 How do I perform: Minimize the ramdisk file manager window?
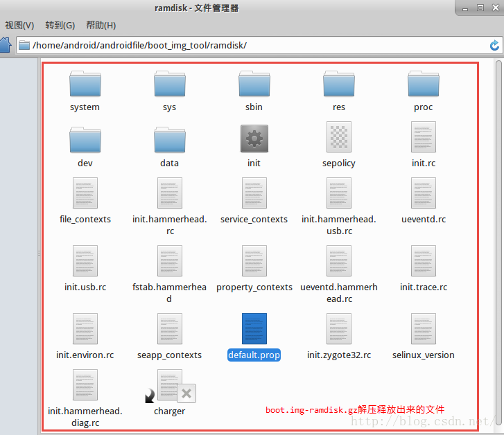465,8
